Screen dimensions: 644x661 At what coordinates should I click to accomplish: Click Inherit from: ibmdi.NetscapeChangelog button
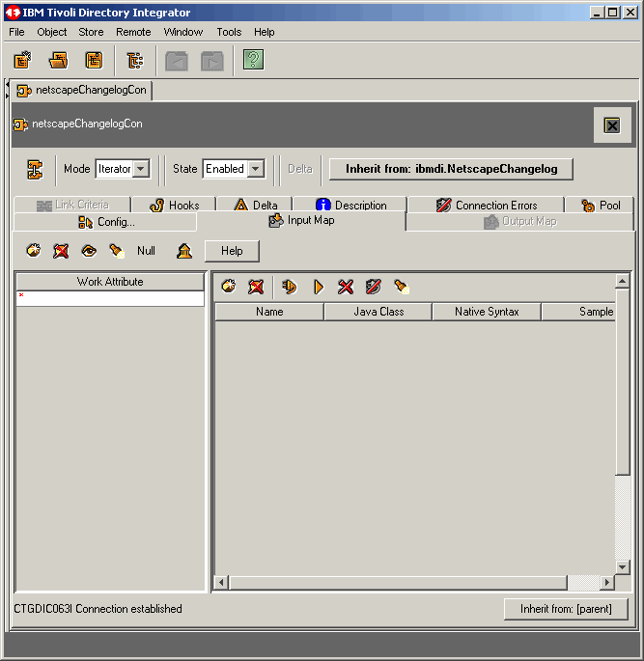coord(451,169)
